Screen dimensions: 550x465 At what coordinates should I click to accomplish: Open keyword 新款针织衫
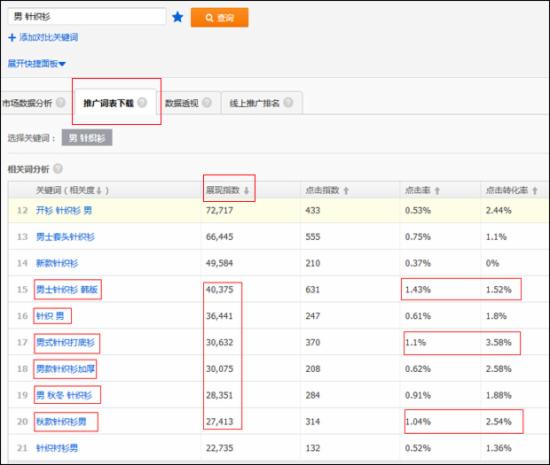coord(57,263)
